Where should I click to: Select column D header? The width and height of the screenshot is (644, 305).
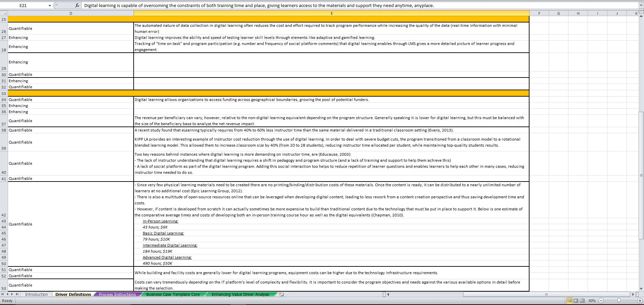tap(71, 13)
